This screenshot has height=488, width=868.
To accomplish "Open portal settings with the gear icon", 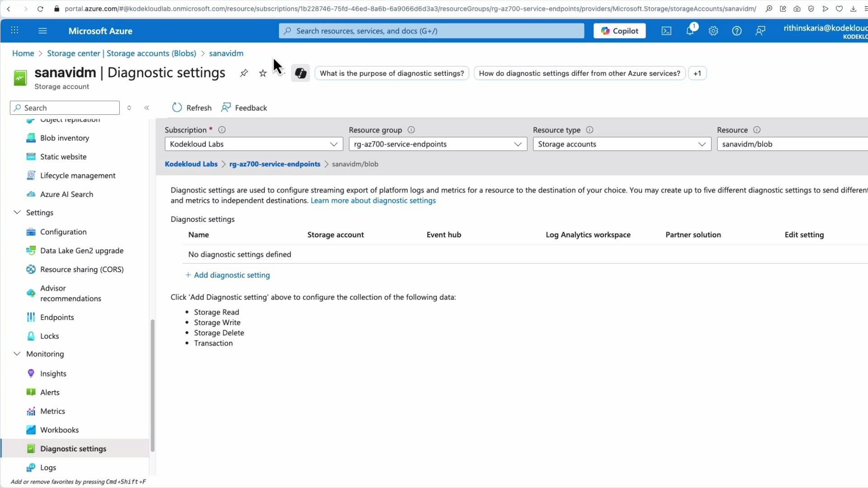I will [713, 31].
